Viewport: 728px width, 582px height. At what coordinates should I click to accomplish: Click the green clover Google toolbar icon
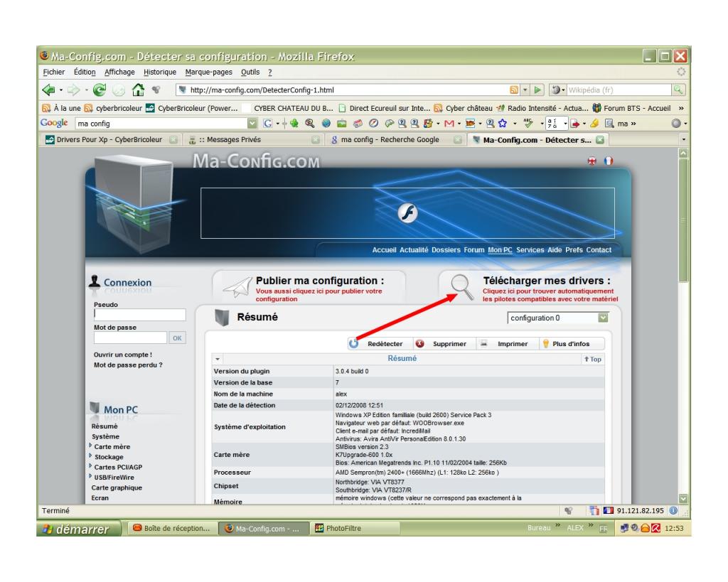pos(294,124)
